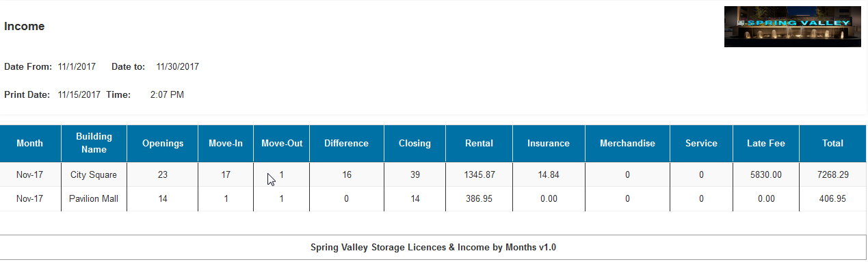Viewport: 868px width, 262px height.
Task: Click the Service column header
Action: (x=702, y=144)
